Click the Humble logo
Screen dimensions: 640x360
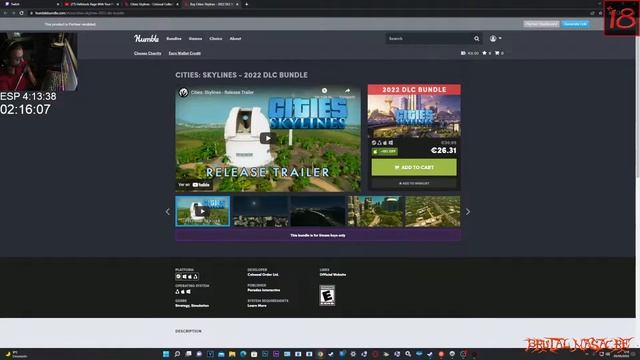(146, 38)
